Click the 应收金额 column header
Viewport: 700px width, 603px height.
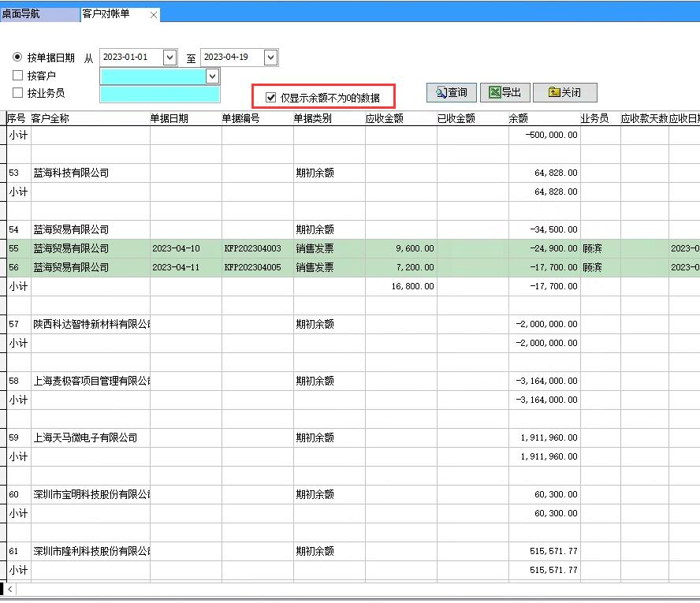tap(385, 118)
